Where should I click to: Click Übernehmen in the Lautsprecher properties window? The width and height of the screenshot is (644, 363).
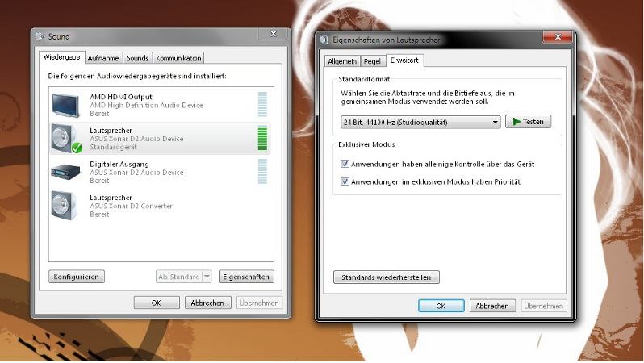544,306
